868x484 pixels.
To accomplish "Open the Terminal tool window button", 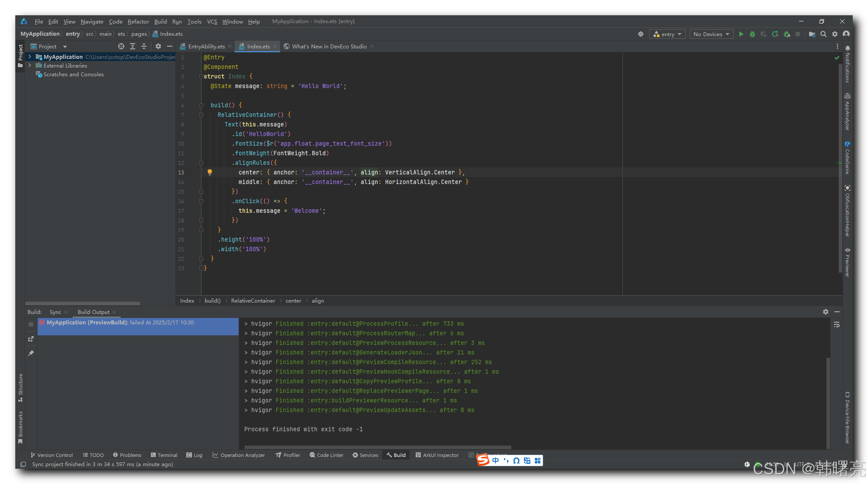I will coord(164,455).
